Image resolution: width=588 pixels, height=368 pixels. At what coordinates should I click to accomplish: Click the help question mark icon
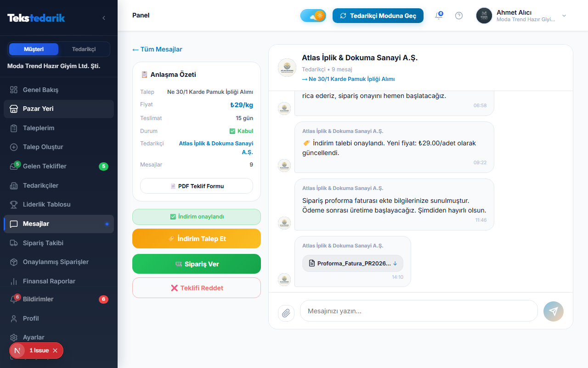tap(459, 16)
